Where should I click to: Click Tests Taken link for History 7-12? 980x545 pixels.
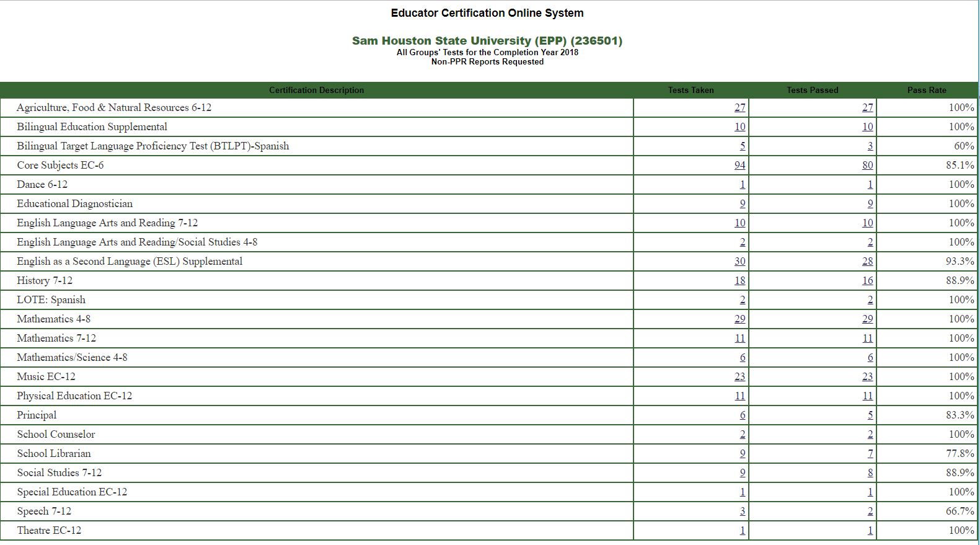tap(739, 280)
